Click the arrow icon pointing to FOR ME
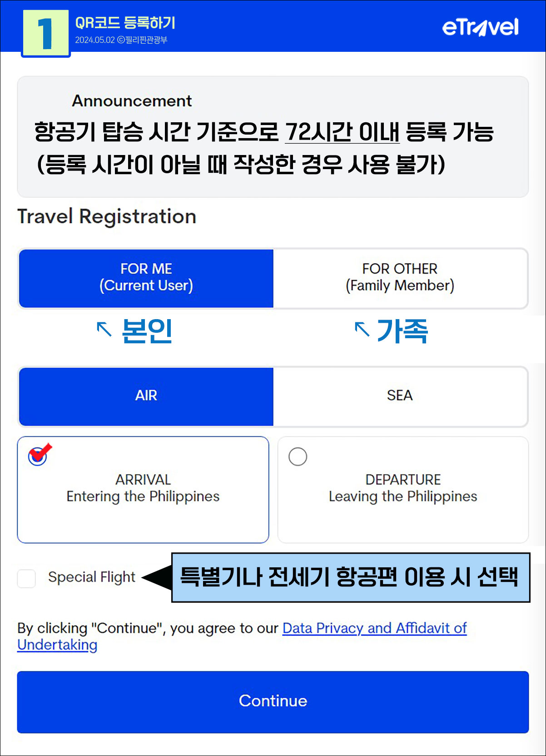The height and width of the screenshot is (756, 546). [x=104, y=329]
